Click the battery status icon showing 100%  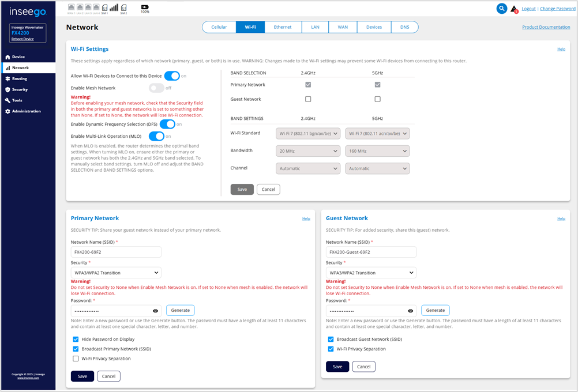(x=144, y=7)
